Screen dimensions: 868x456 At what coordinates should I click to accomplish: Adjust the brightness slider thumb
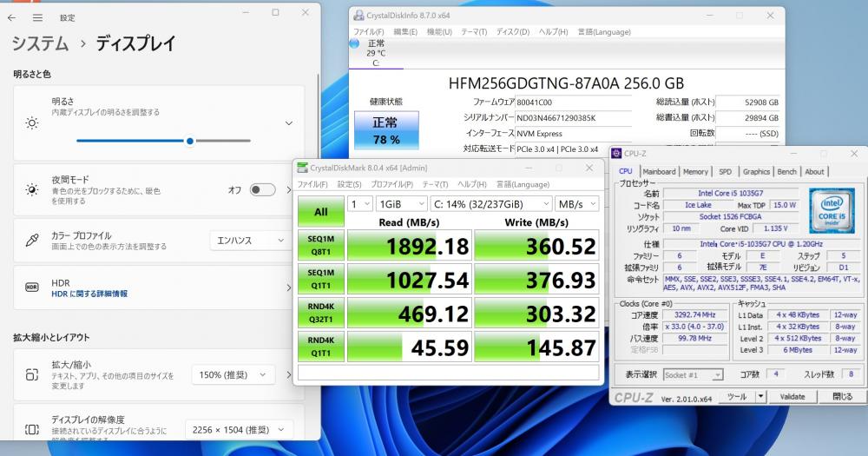tap(190, 141)
